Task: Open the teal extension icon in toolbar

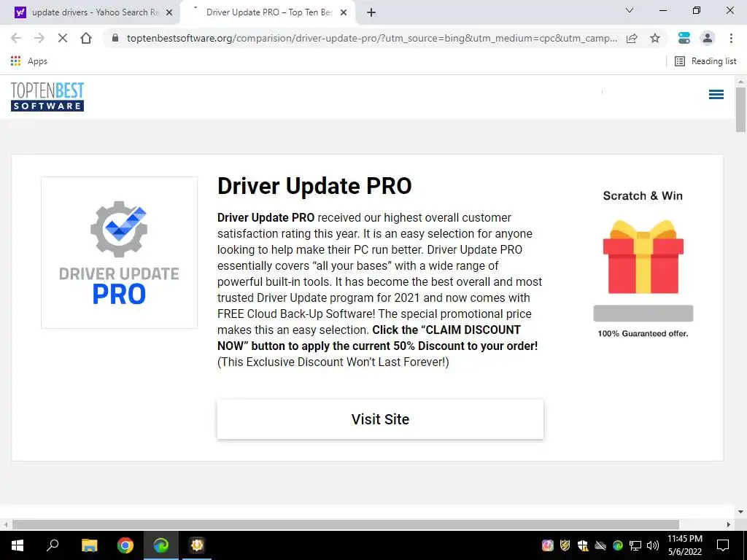Action: pos(684,38)
